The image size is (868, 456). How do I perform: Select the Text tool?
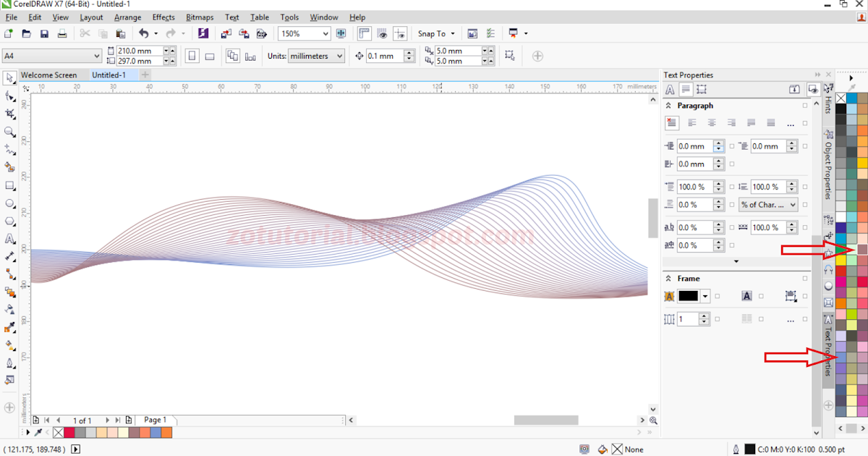pyautogui.click(x=10, y=239)
